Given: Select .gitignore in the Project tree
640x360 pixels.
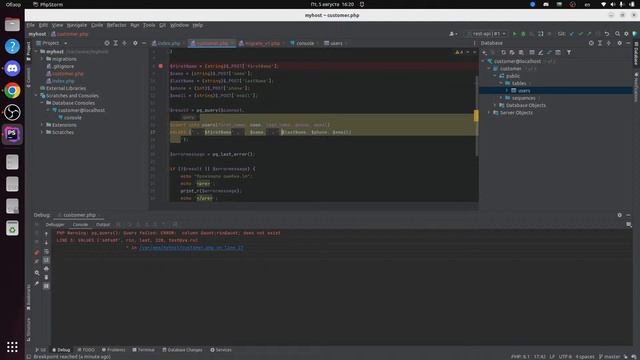Looking at the screenshot, I should pos(60,67).
